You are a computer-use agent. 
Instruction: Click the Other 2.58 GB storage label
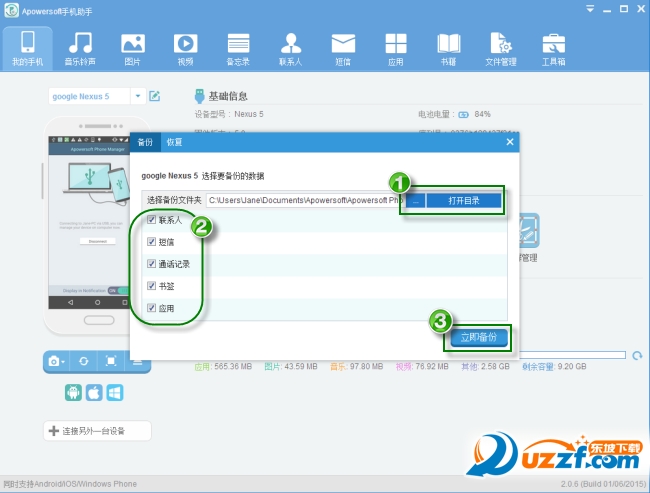(x=485, y=367)
